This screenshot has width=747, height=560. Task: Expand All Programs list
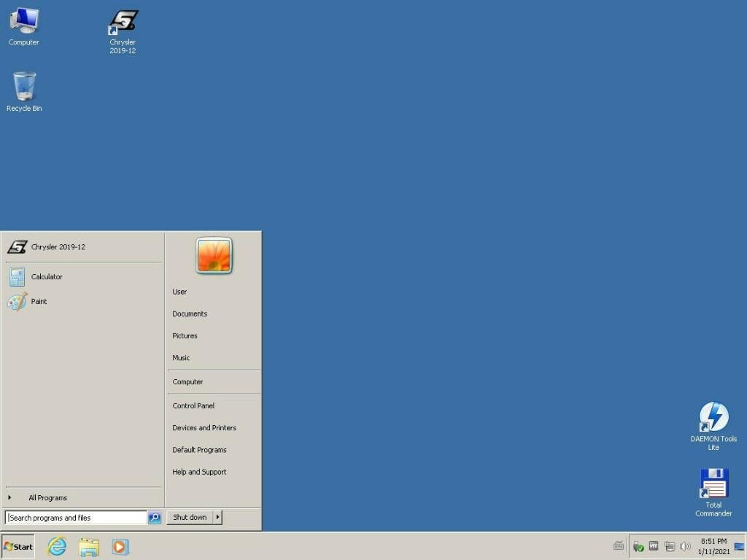tap(47, 498)
